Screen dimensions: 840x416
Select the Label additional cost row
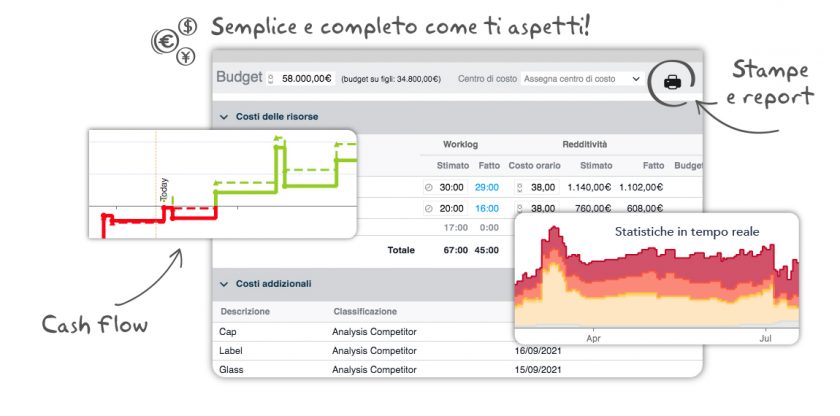click(232, 350)
